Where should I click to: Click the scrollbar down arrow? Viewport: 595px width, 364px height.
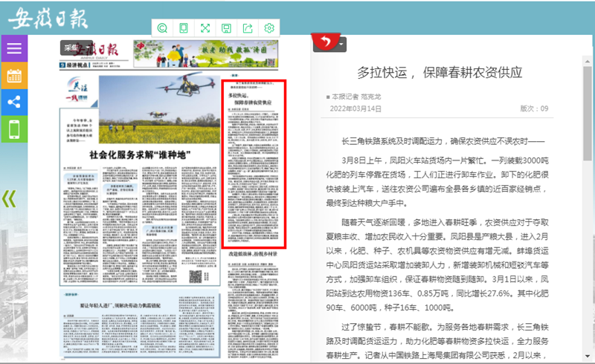[x=588, y=356]
